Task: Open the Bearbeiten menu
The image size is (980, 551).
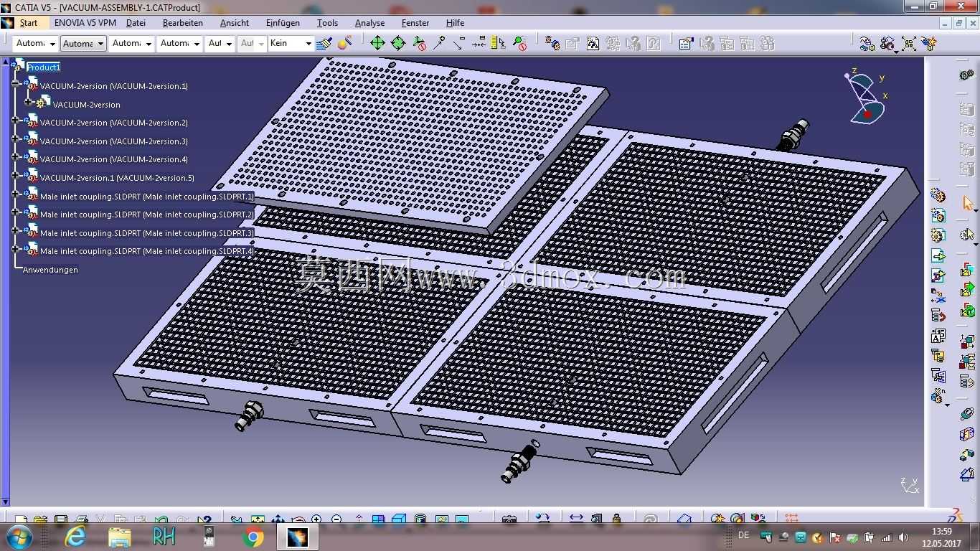Action: tap(183, 23)
